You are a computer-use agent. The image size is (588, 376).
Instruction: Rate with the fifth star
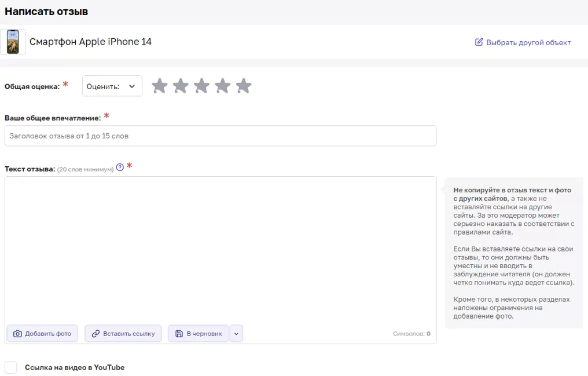point(244,86)
